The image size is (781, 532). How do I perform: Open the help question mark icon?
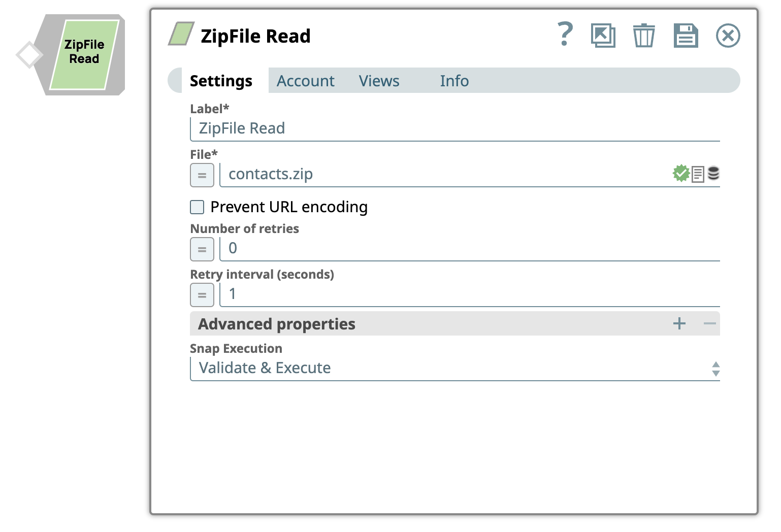[x=565, y=35]
